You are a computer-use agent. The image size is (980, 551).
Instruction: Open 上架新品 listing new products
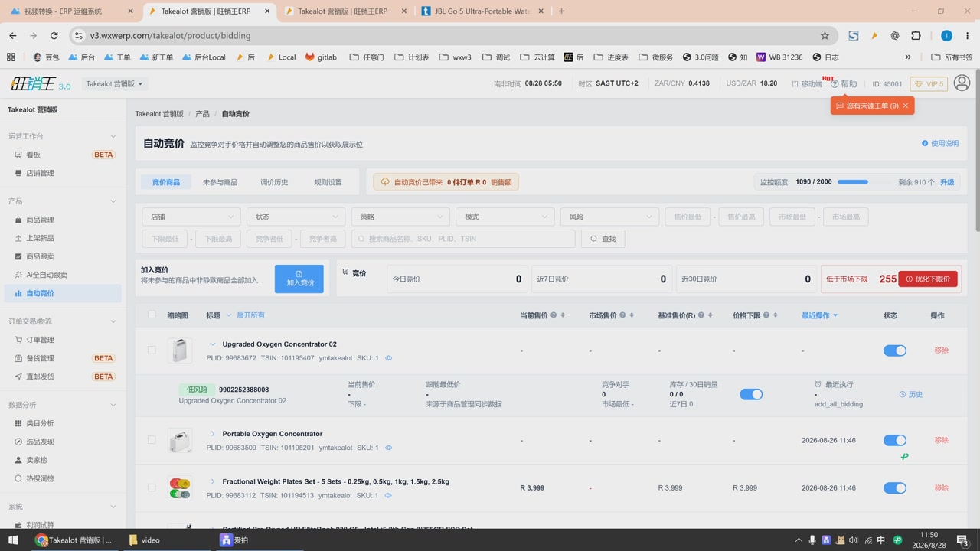pyautogui.click(x=63, y=238)
